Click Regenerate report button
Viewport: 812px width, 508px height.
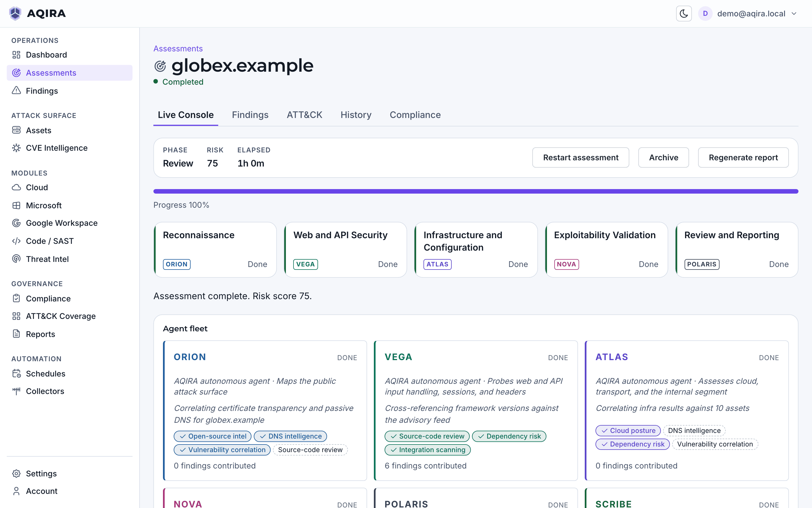point(743,157)
